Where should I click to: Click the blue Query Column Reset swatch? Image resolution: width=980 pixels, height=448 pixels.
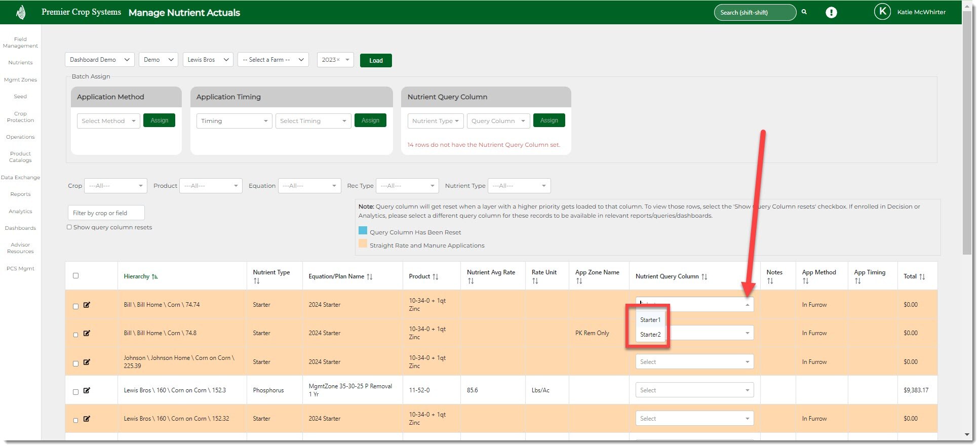click(x=363, y=231)
